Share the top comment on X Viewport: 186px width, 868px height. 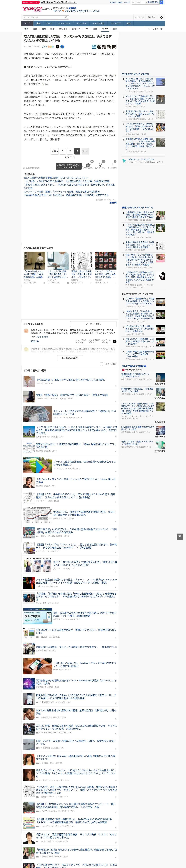tap(115, 341)
